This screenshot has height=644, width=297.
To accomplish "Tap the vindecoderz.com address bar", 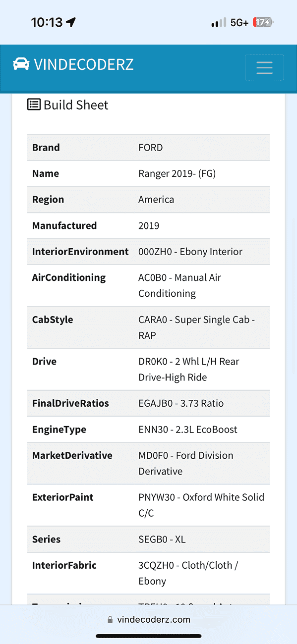I will click(x=148, y=620).
